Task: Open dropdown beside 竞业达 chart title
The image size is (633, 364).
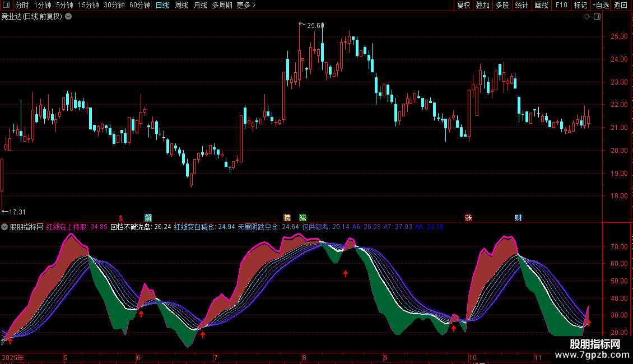Action: coord(69,16)
